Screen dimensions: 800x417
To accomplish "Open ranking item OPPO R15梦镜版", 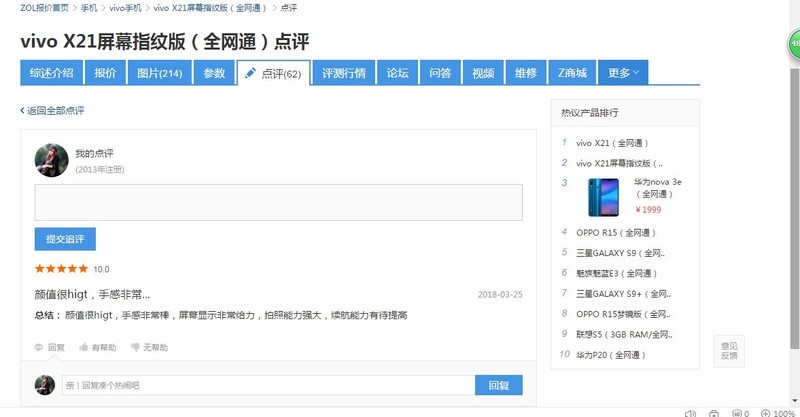I will 623,314.
